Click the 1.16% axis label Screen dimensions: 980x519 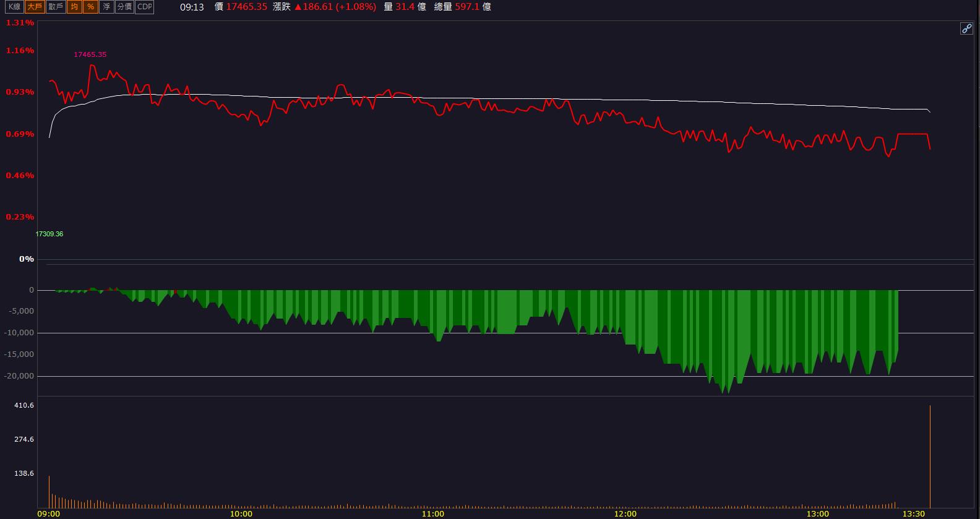[20, 51]
